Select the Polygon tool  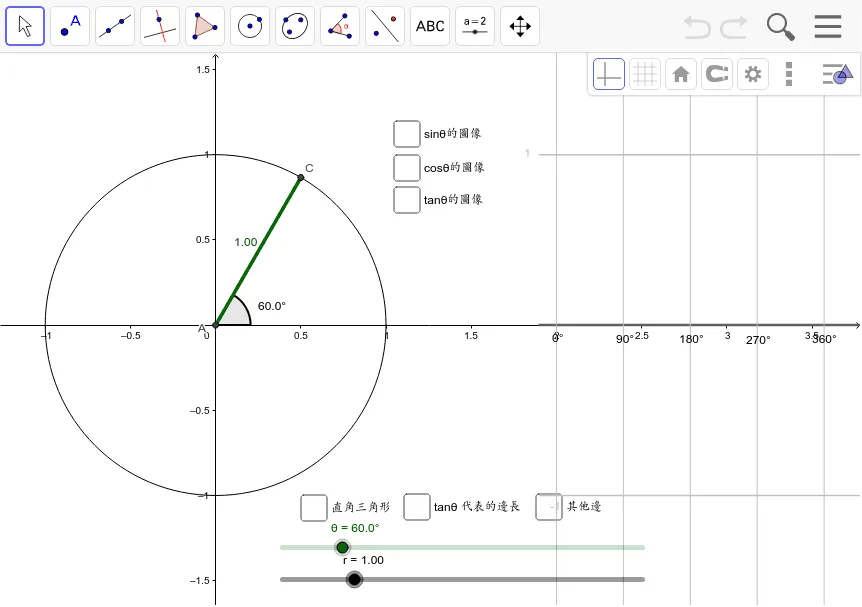point(205,26)
